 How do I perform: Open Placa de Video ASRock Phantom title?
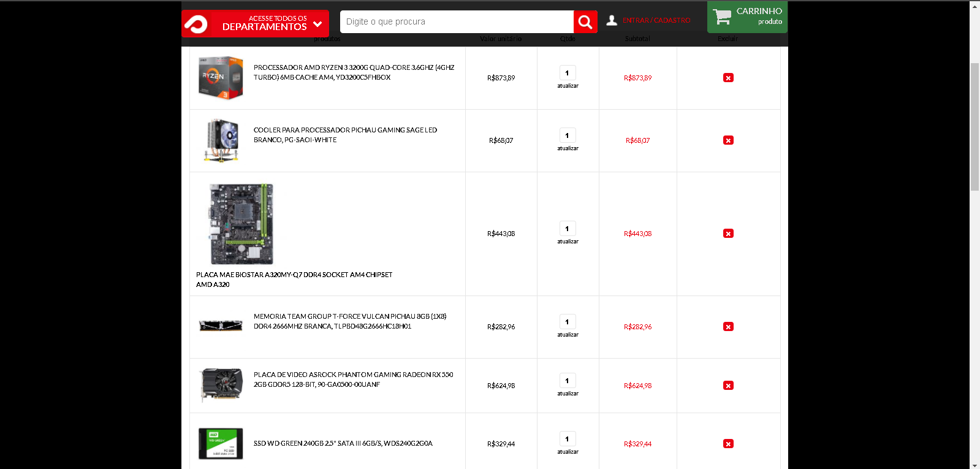pos(354,379)
